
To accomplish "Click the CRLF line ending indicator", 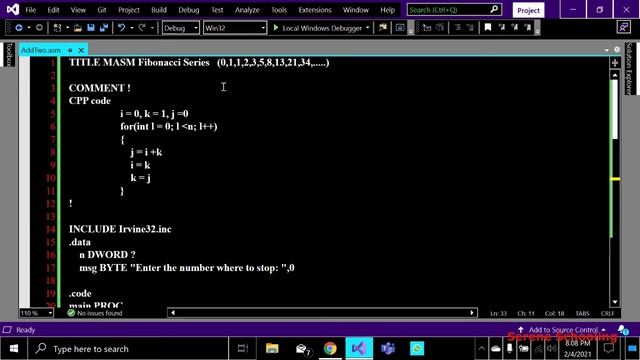I will point(607,313).
